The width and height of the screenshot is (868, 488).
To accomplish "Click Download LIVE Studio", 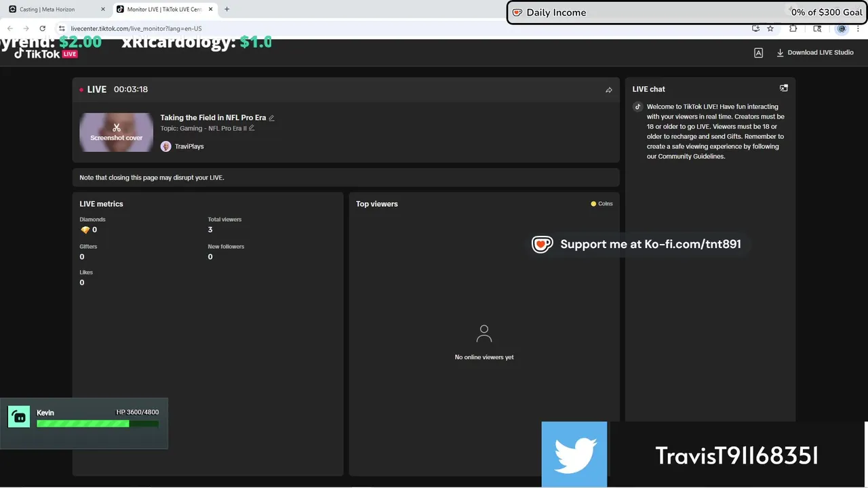I will 815,53.
